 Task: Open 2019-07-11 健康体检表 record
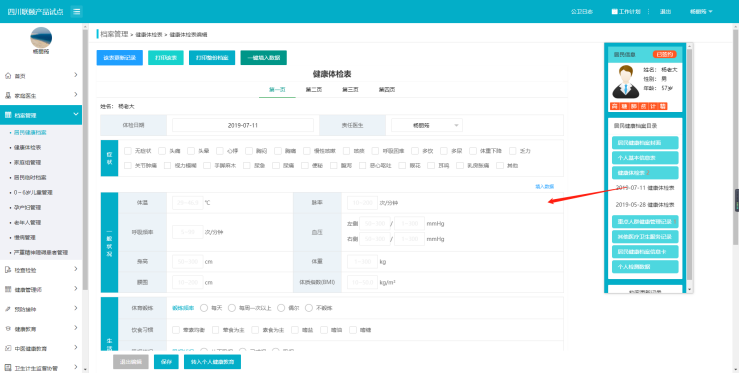click(x=645, y=188)
